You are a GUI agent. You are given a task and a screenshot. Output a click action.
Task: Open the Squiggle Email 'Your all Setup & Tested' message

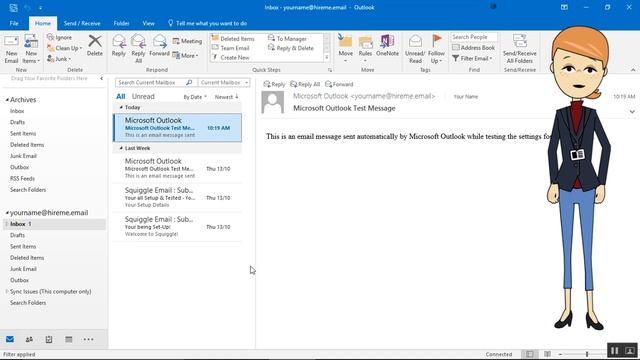click(177, 198)
